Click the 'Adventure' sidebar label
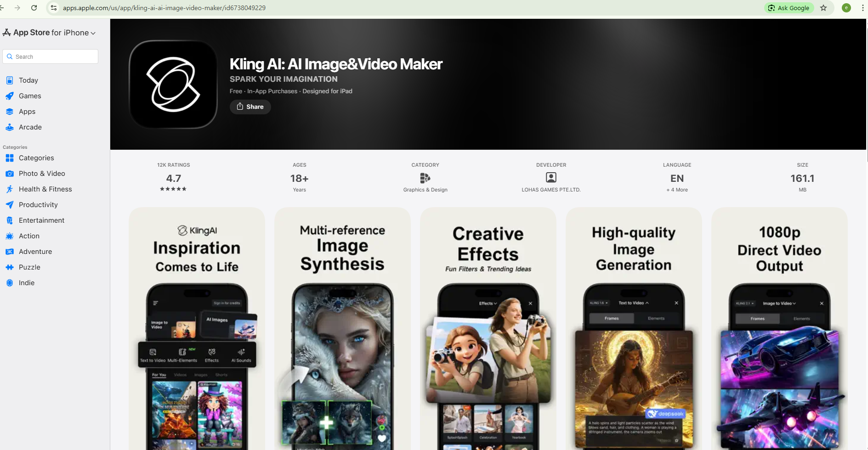The image size is (868, 450). 35,252
